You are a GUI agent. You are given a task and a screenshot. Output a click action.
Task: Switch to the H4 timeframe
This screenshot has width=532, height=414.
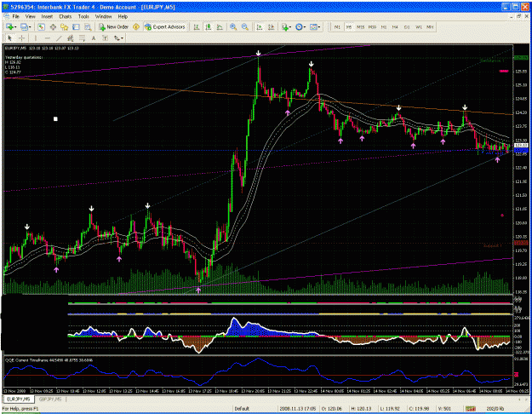[x=395, y=27]
